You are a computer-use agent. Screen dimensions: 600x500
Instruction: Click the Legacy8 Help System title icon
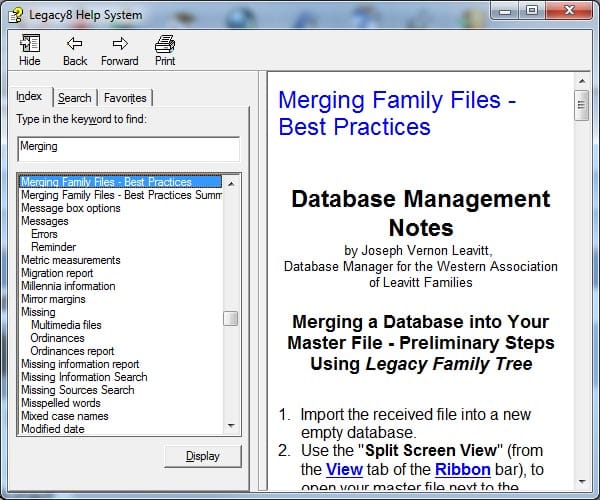[16, 15]
